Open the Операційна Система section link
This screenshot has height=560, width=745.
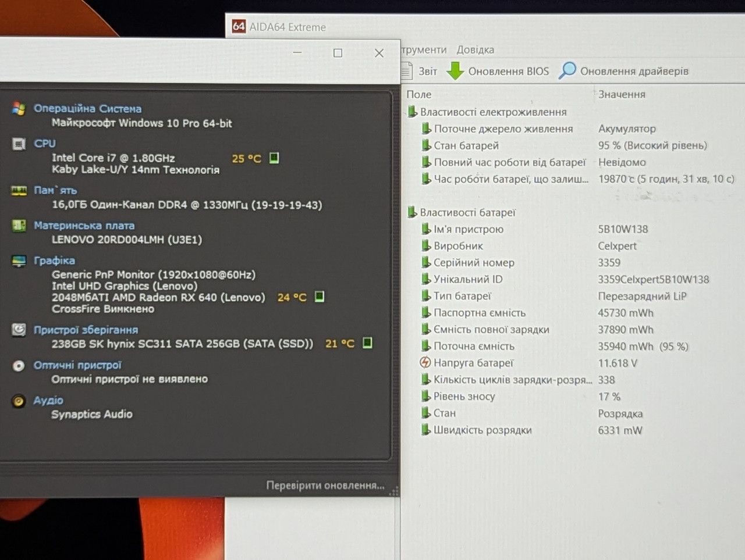click(x=87, y=109)
